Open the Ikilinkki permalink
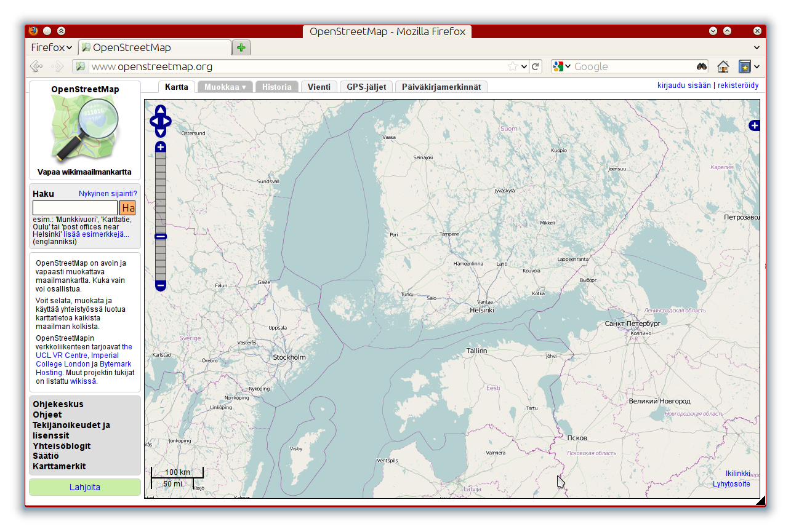791x532 pixels. (737, 474)
